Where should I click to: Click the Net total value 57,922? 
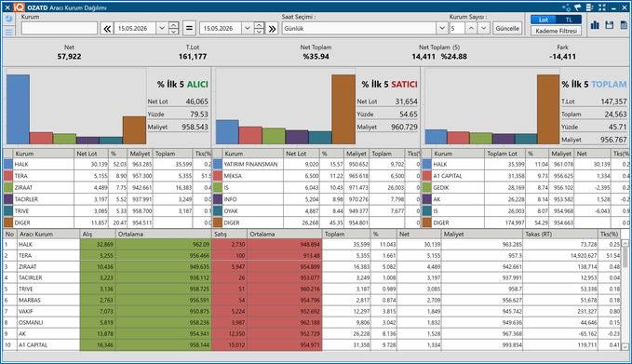coord(69,57)
